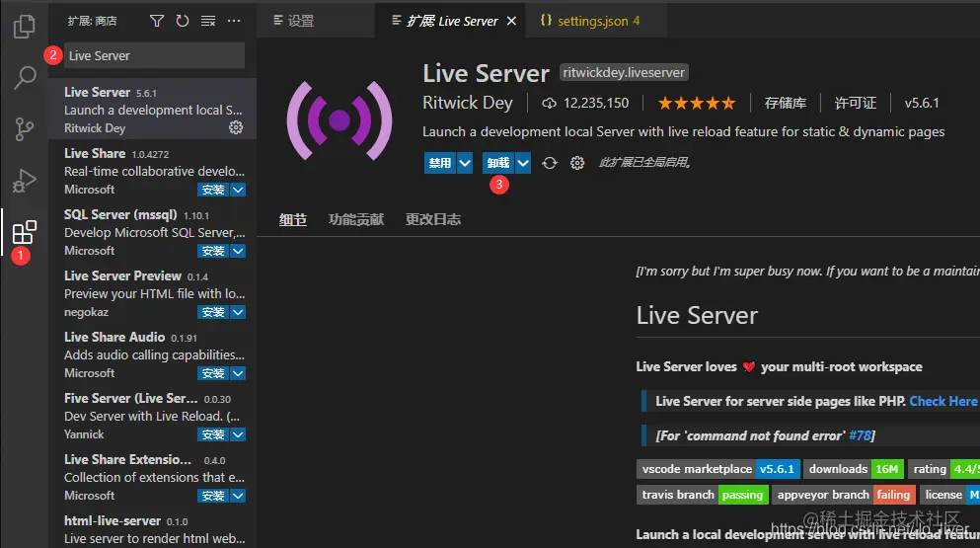Viewport: 980px width, 548px height.
Task: Expand install options for Live Share Extension Pack
Action: (238, 496)
